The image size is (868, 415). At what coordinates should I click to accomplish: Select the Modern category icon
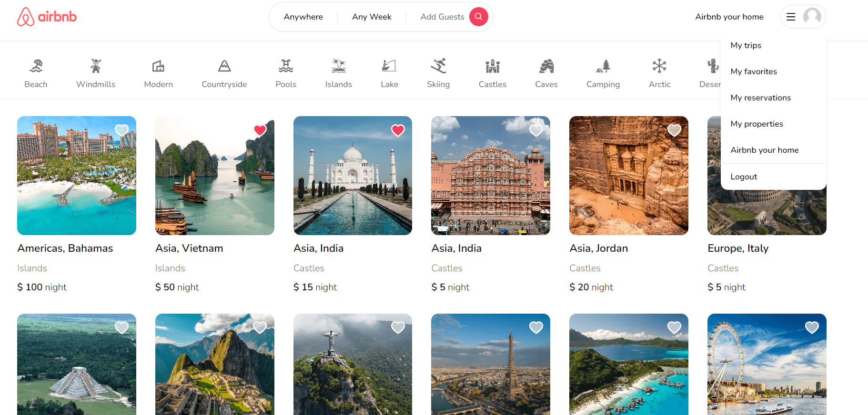(158, 66)
